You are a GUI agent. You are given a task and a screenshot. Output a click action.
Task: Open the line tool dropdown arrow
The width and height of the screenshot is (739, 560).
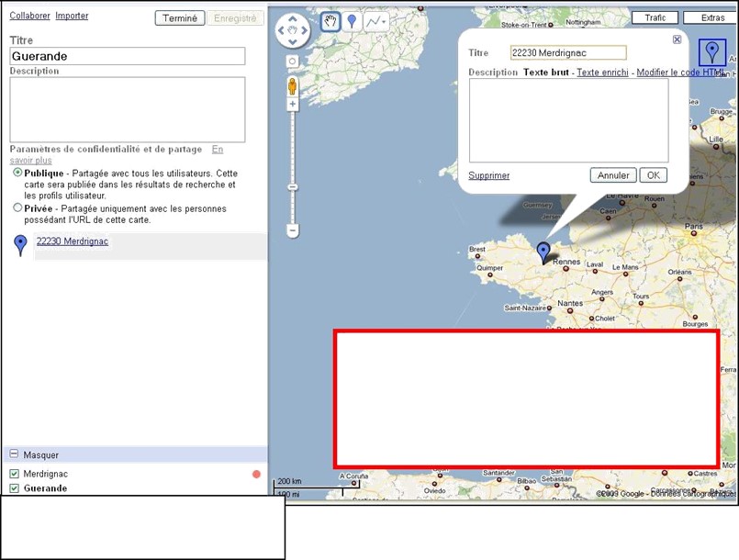click(384, 22)
